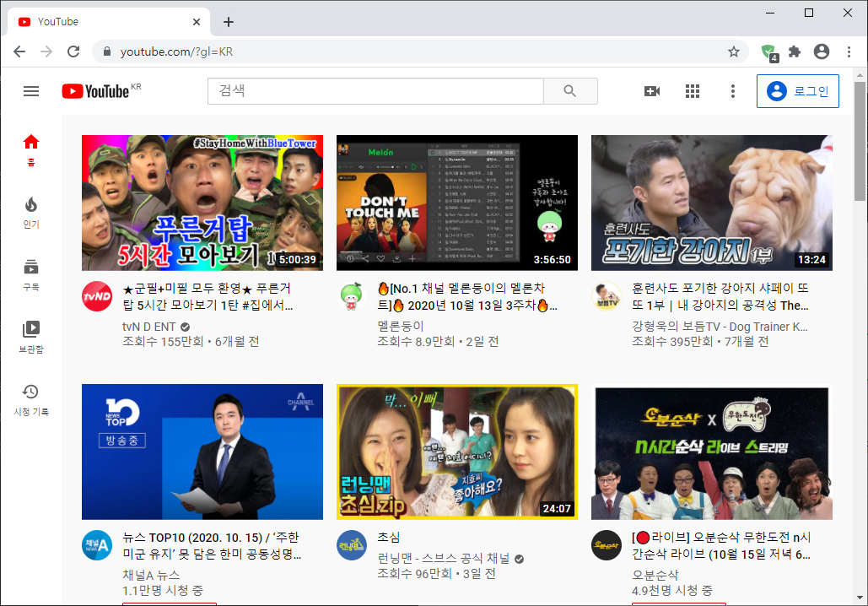
Task: Click the search magnifier button
Action: tap(570, 91)
